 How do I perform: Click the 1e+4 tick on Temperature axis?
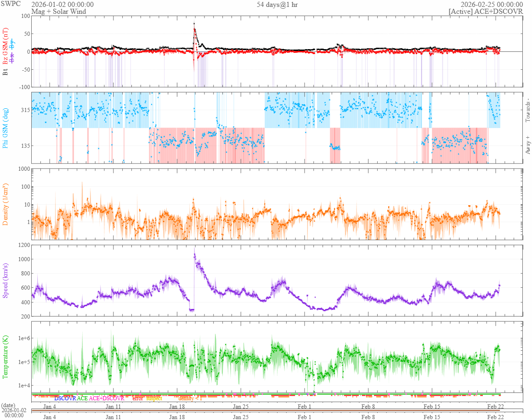[x=24, y=386]
